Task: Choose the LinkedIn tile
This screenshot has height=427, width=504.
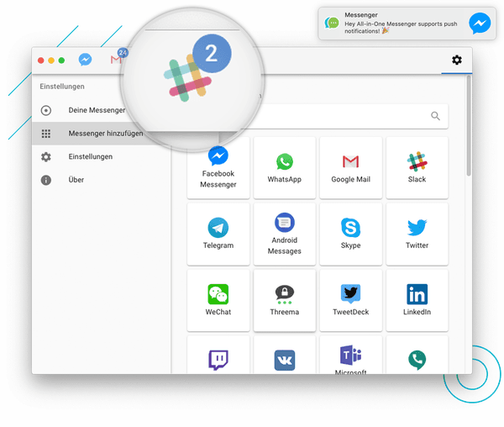Action: tap(417, 300)
